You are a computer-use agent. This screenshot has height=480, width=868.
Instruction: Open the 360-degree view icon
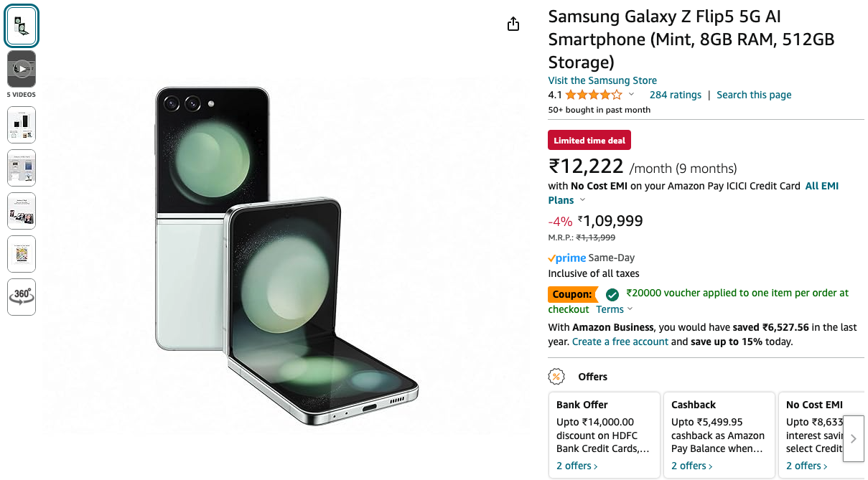[22, 296]
